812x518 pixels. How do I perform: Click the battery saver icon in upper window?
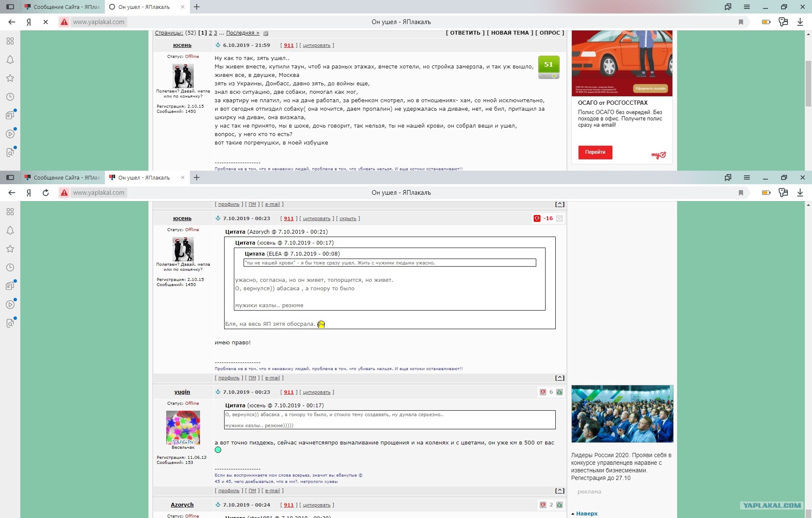click(x=766, y=22)
